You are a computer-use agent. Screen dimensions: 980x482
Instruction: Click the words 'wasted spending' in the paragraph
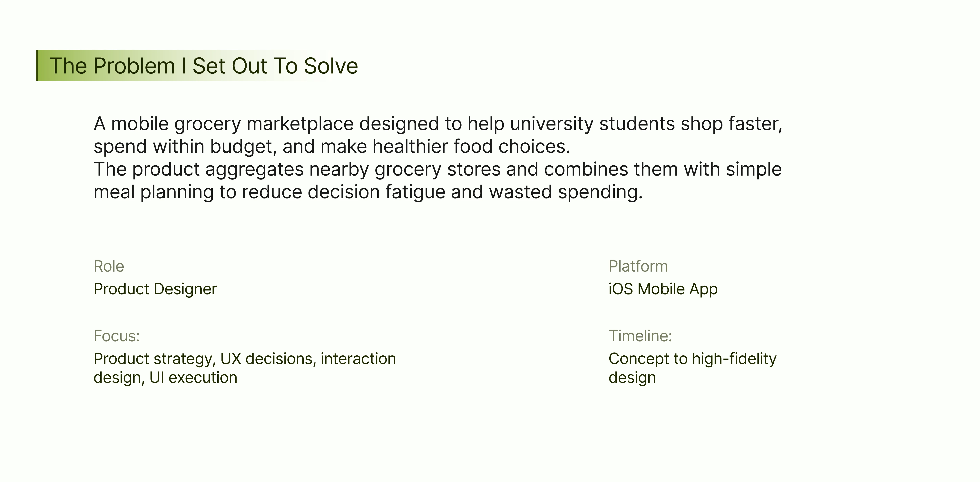(x=565, y=192)
